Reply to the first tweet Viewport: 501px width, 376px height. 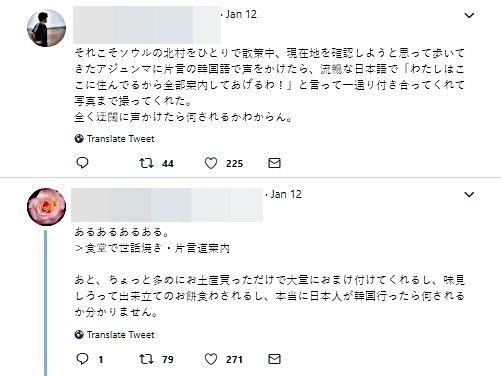[82, 163]
